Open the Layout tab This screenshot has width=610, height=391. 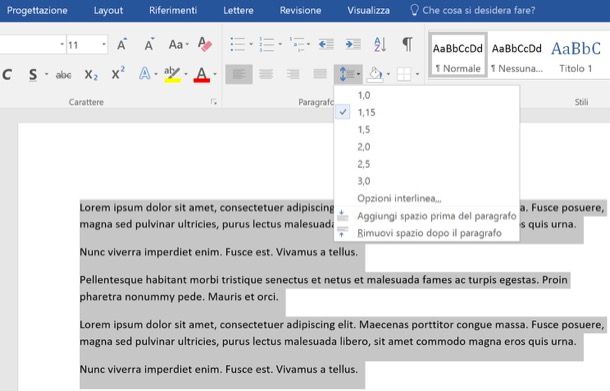click(x=108, y=11)
